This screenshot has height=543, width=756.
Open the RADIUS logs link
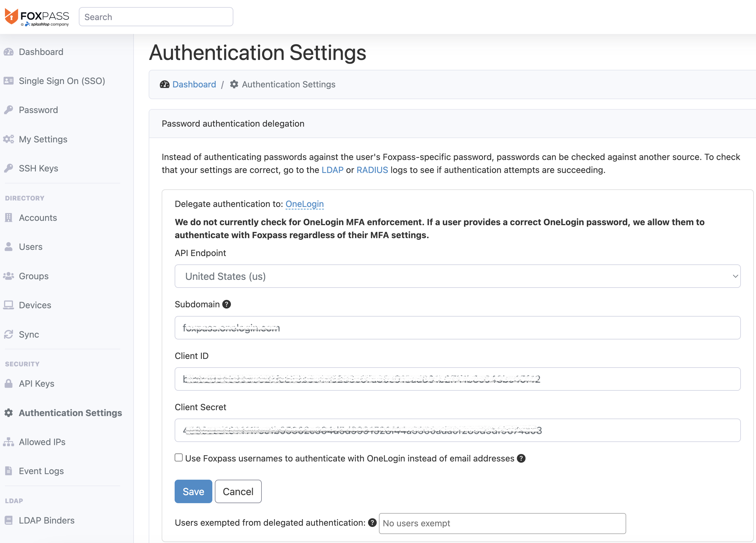click(372, 170)
